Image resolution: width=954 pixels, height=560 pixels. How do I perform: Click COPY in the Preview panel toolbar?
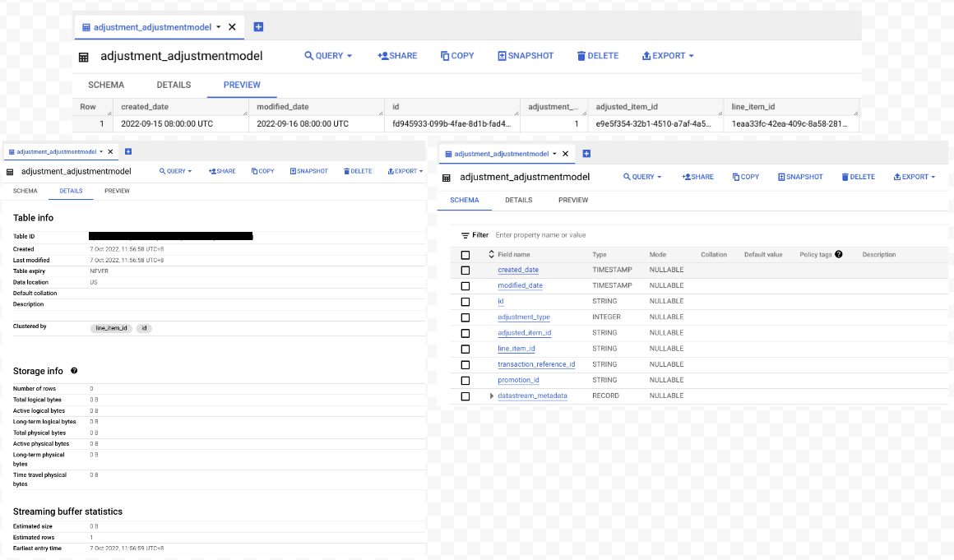click(457, 56)
